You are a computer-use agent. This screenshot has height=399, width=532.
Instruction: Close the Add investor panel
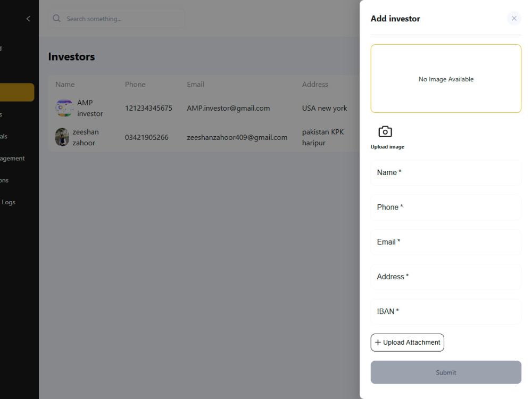pyautogui.click(x=514, y=18)
